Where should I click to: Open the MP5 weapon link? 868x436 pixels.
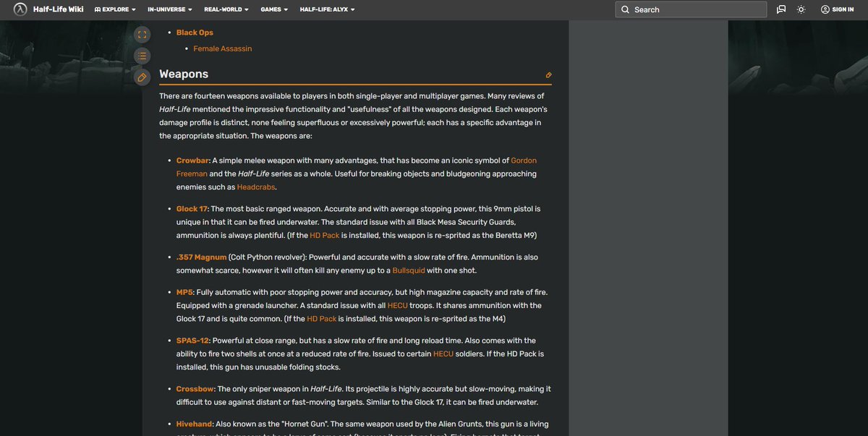pyautogui.click(x=184, y=292)
